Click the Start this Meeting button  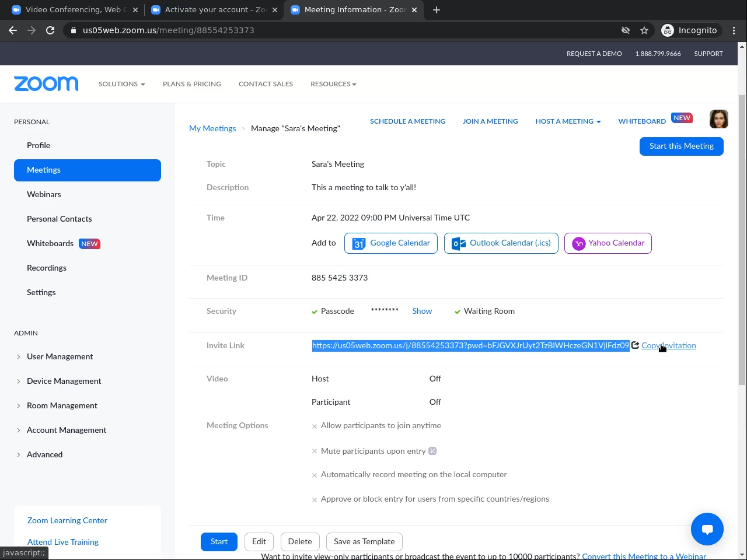pyautogui.click(x=682, y=146)
